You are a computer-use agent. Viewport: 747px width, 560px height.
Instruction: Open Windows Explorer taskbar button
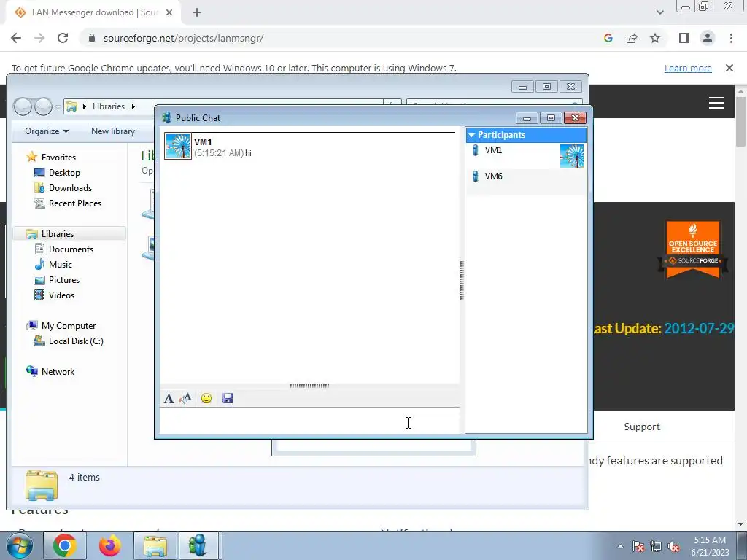pos(155,545)
